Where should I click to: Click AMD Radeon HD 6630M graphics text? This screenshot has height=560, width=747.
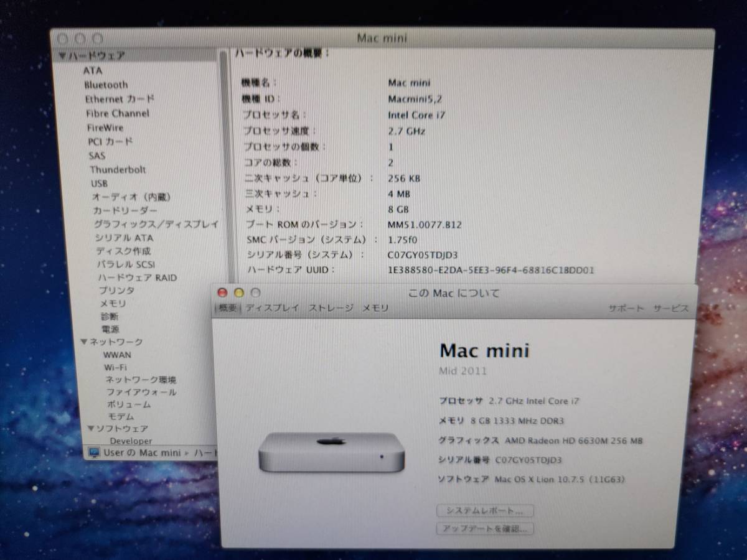tap(573, 441)
